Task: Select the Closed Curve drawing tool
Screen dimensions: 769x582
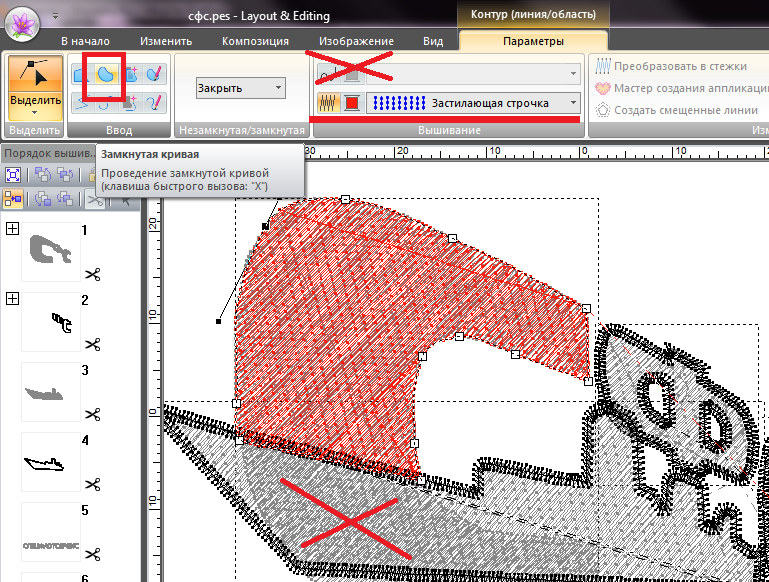Action: (105, 75)
